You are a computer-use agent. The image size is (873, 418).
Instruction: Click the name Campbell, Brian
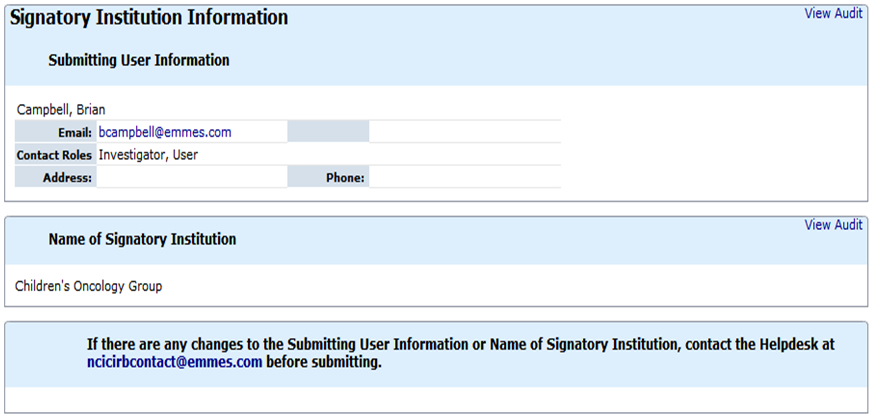(x=61, y=109)
